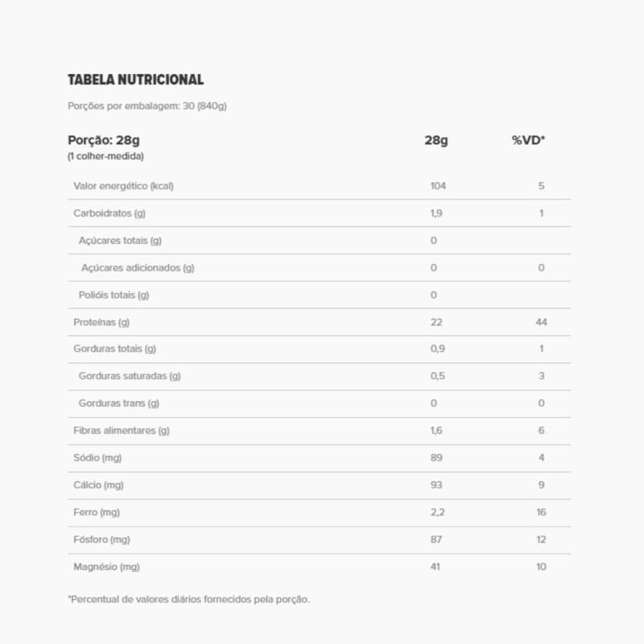This screenshot has width=644, height=644.
Task: Select the Cálcio (mg) row label
Action: [x=98, y=485]
